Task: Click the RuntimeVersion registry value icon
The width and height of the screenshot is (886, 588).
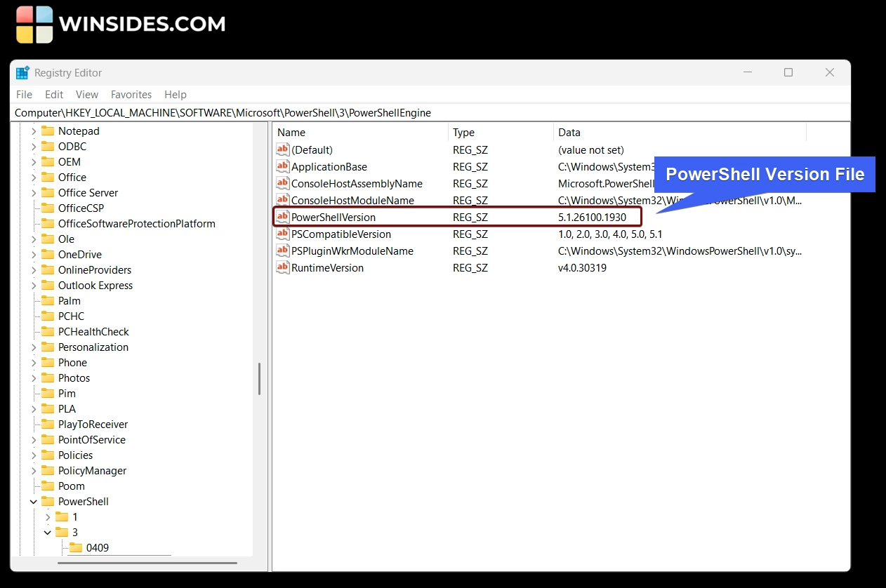Action: click(283, 268)
